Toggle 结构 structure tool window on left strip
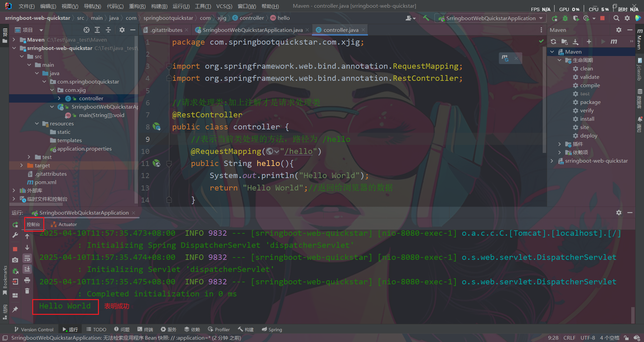This screenshot has height=342, width=644. (5, 312)
